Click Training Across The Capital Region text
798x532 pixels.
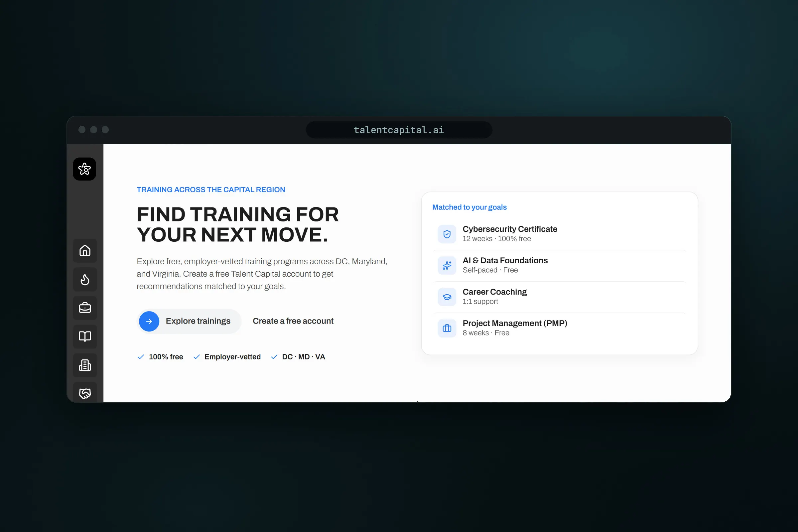[211, 190]
